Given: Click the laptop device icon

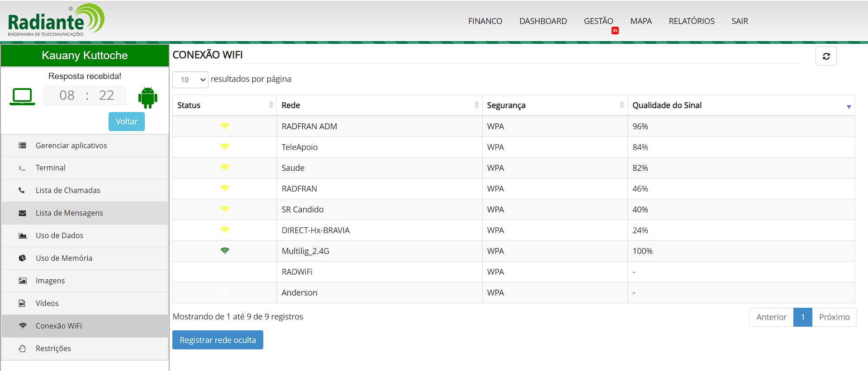Looking at the screenshot, I should [x=22, y=97].
